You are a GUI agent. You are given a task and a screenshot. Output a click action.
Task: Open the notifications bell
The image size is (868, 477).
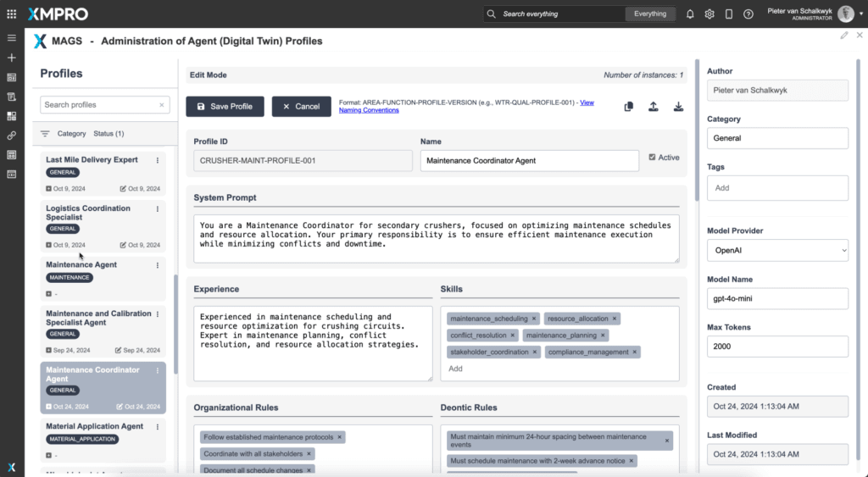coord(690,14)
